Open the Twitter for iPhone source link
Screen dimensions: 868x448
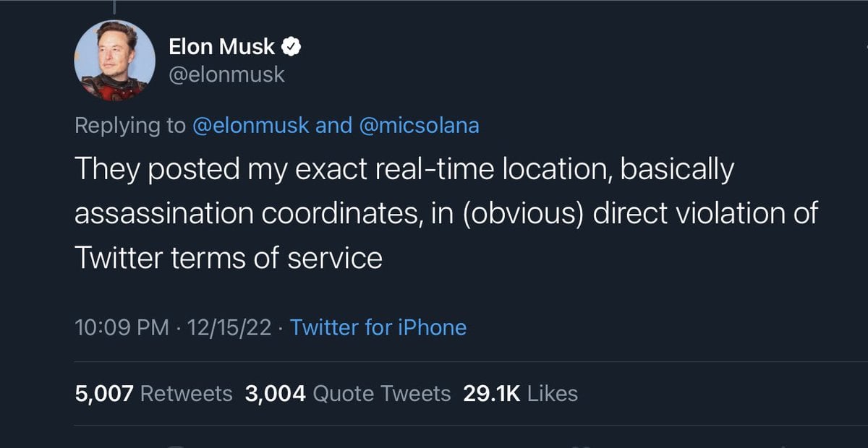378,328
